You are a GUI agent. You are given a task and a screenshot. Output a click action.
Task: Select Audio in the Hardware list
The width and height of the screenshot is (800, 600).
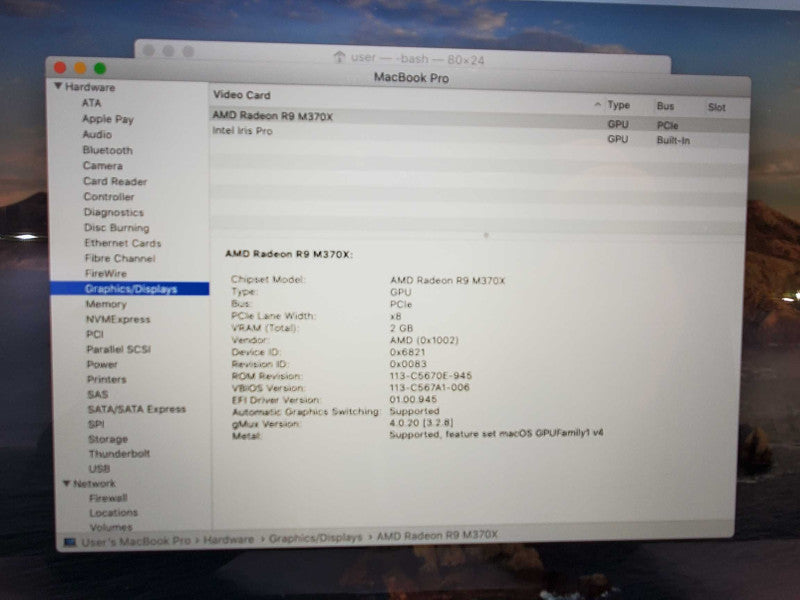tap(97, 134)
